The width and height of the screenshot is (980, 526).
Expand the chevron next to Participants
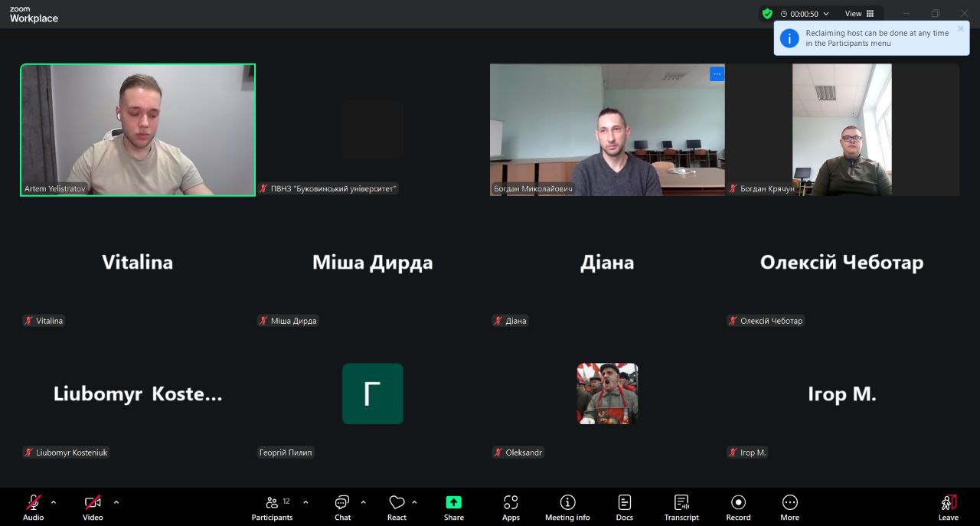coord(305,503)
